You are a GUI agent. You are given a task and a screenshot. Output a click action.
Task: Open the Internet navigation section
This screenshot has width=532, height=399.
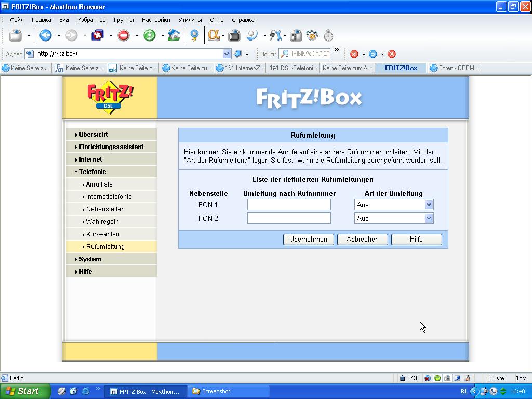click(x=90, y=159)
